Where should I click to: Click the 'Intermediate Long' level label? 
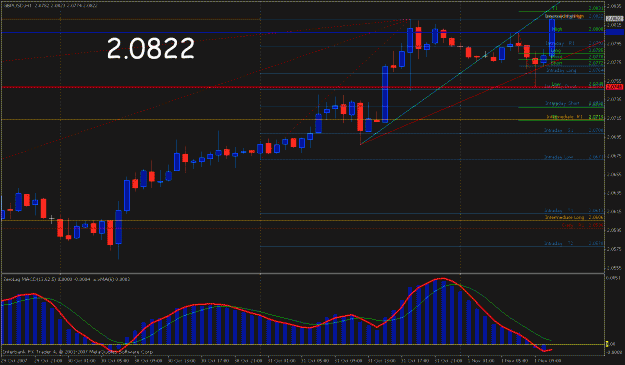[564, 218]
